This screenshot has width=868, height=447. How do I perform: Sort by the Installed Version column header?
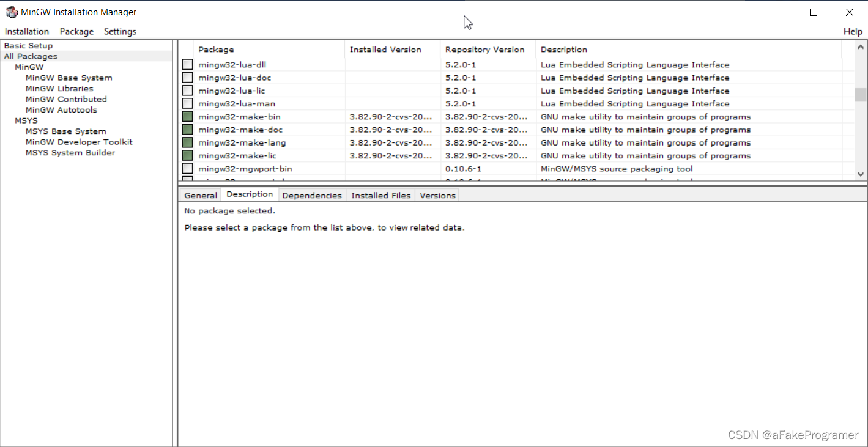tap(393, 50)
